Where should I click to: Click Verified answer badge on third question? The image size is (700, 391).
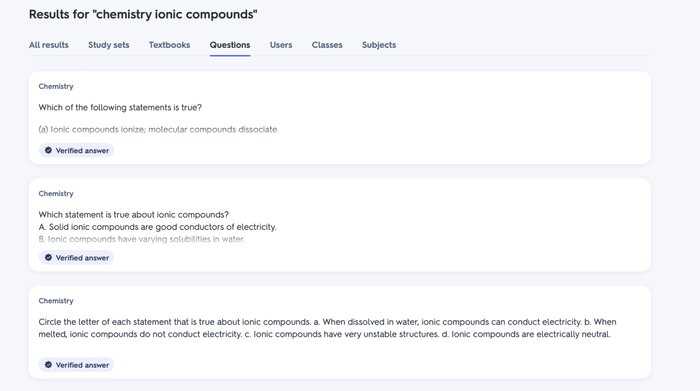click(76, 365)
